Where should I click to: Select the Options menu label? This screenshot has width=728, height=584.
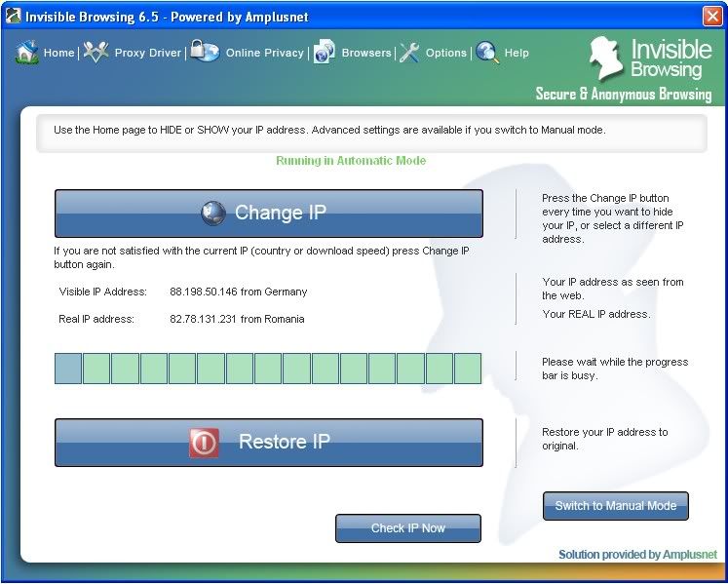coord(445,53)
